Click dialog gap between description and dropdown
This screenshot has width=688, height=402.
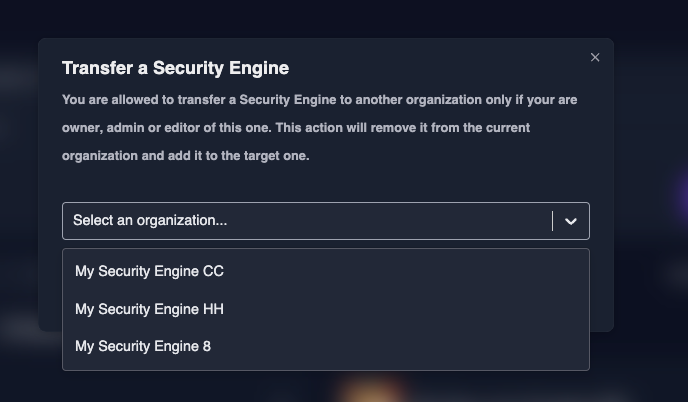pos(325,186)
